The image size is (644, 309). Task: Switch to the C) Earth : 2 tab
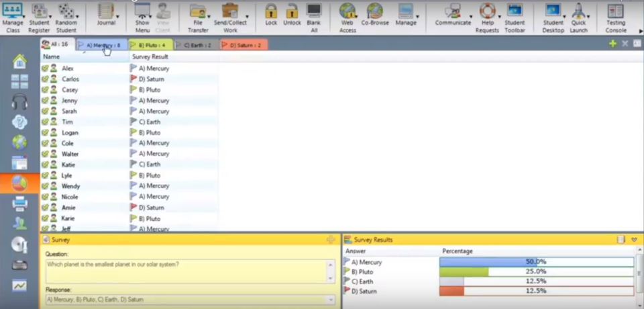(197, 45)
